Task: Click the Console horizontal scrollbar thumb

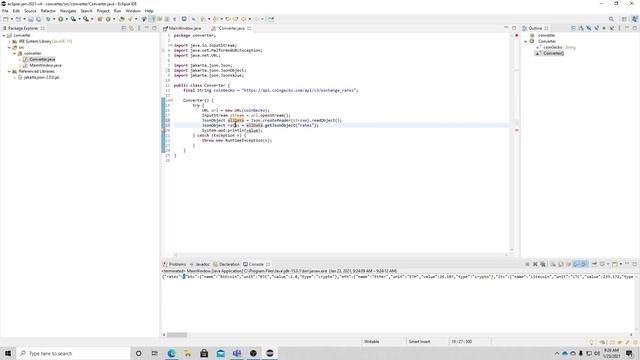Action: (x=177, y=335)
